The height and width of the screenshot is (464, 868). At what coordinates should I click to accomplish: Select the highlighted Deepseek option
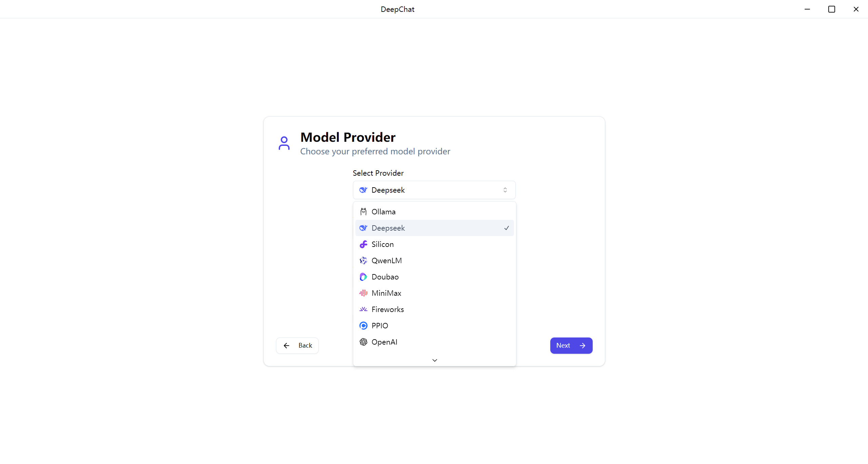[x=388, y=228]
